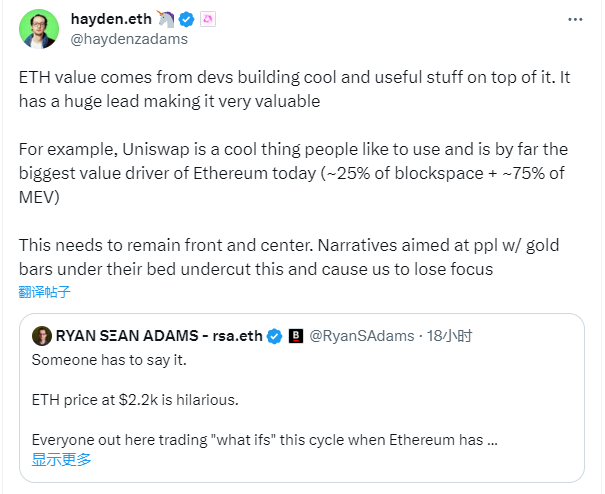Click verified badge beside rsa.eth
The height and width of the screenshot is (494, 605).
coord(274,336)
